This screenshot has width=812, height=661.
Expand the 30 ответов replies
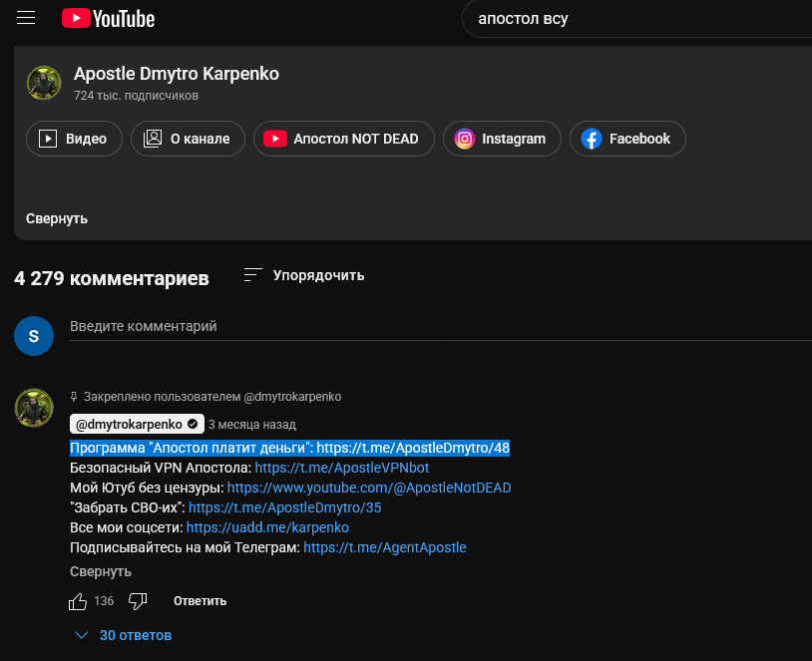tap(125, 635)
